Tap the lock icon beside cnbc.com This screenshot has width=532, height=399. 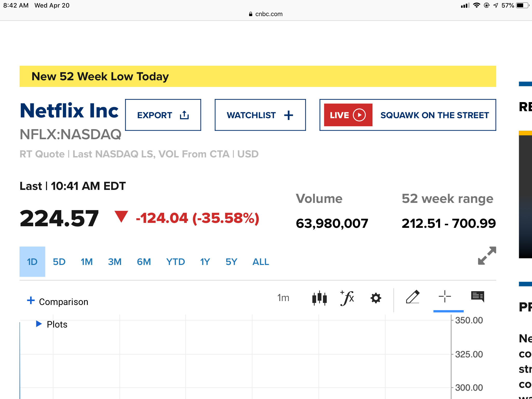(x=250, y=14)
